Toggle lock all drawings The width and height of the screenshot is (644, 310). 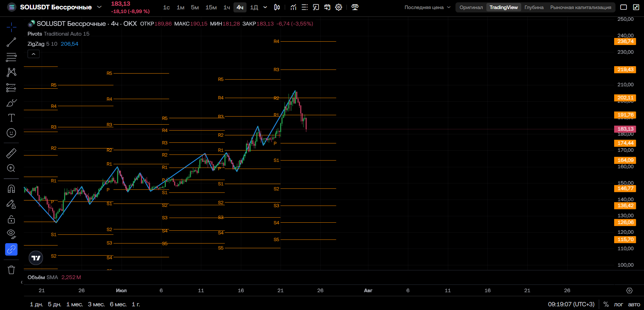coord(11,219)
